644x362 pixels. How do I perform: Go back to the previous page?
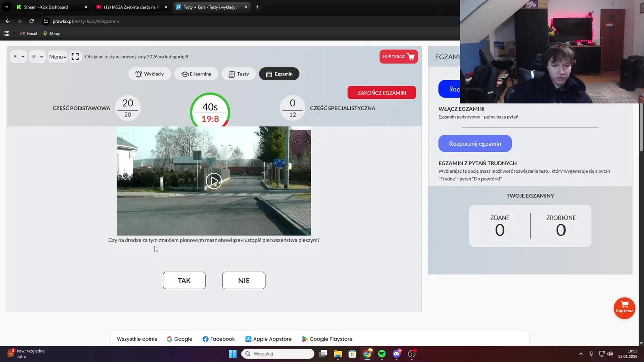7,21
